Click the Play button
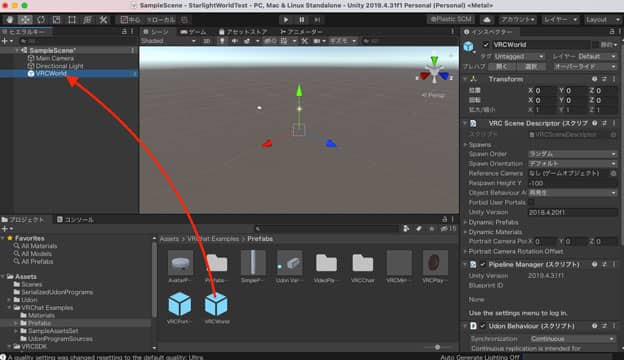The width and height of the screenshot is (624, 360). click(x=285, y=19)
